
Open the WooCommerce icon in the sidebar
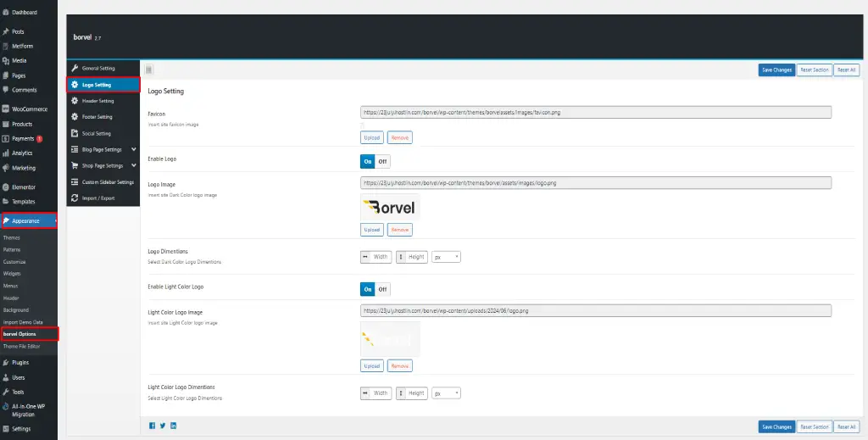click(x=6, y=109)
